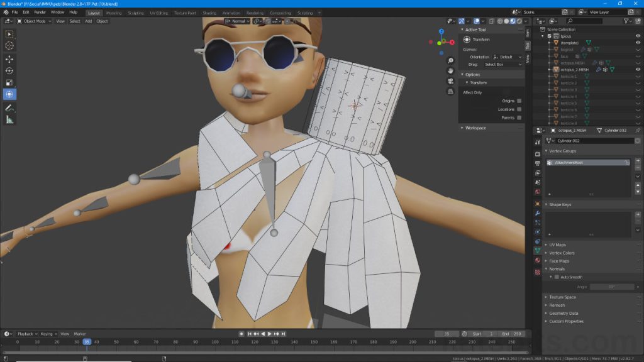Image resolution: width=644 pixels, height=362 pixels.
Task: Hide the (template) object using its eye icon
Action: [638, 42]
